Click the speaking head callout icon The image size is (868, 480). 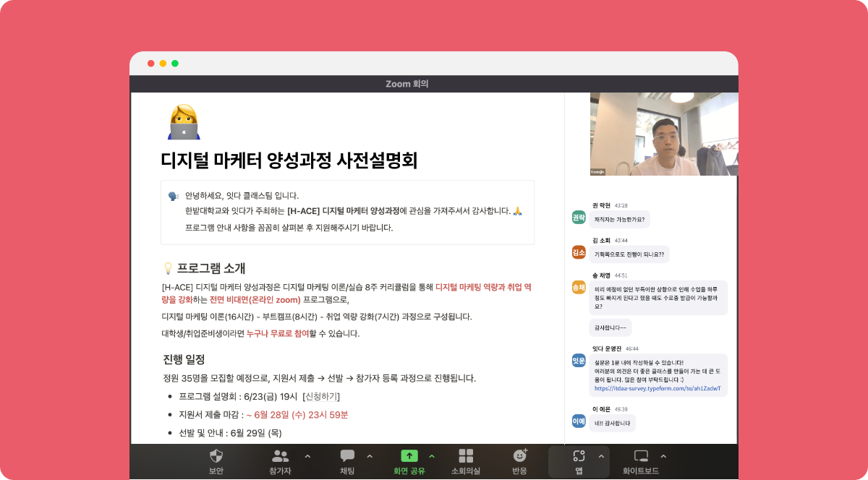tap(174, 196)
